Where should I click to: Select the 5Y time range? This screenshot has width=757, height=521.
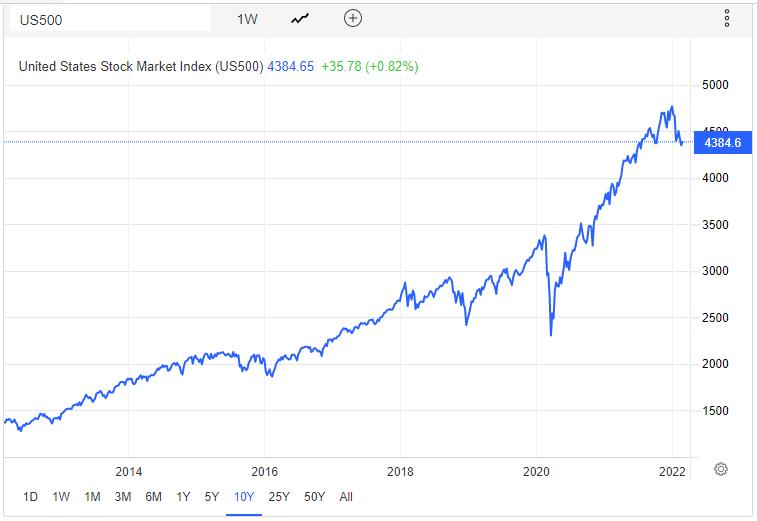click(x=211, y=496)
